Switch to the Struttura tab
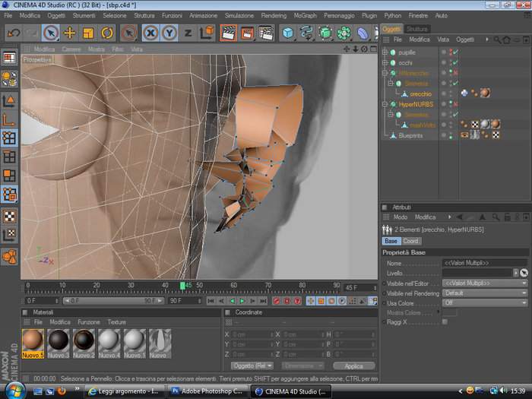 (x=417, y=29)
